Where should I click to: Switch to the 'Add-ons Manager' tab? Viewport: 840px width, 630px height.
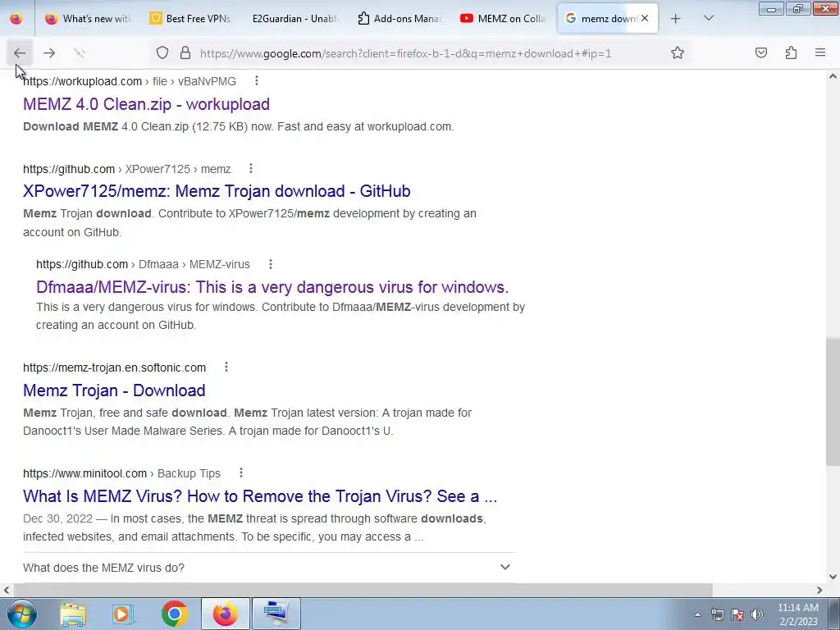399,18
